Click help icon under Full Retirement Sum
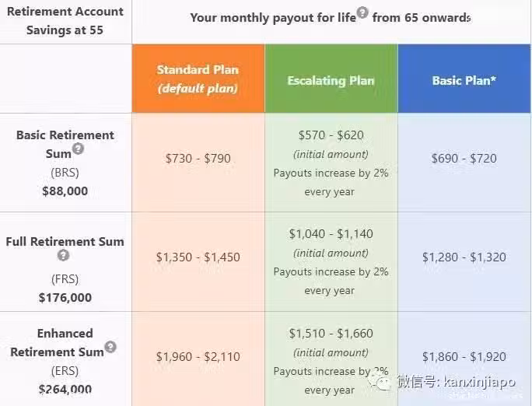 tap(63, 255)
